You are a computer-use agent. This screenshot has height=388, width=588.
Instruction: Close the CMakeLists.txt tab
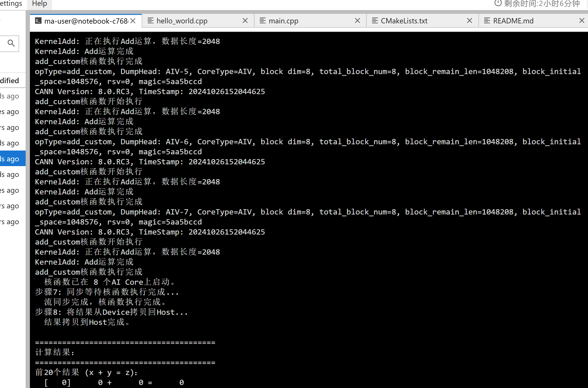coord(469,21)
